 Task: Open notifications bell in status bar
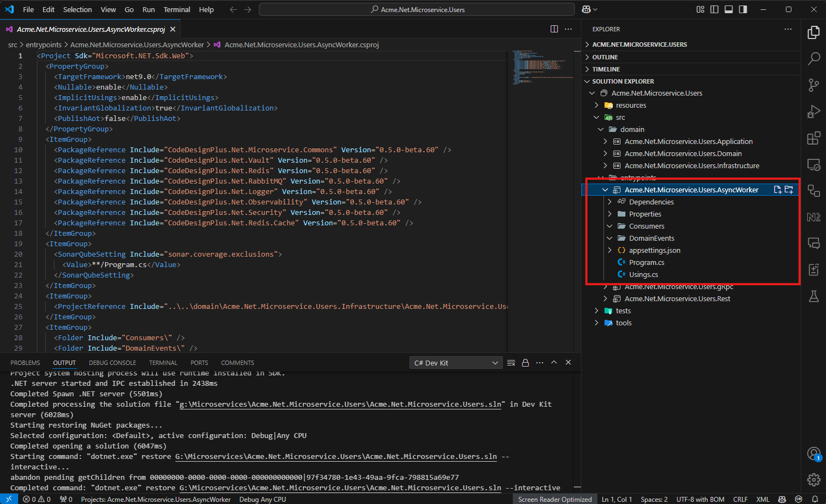(x=815, y=499)
